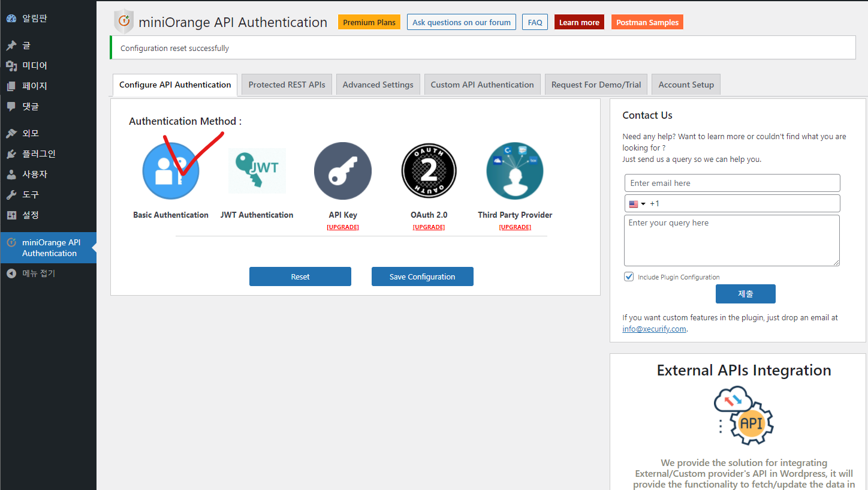
Task: Click the Premium Plans button
Action: tap(369, 22)
